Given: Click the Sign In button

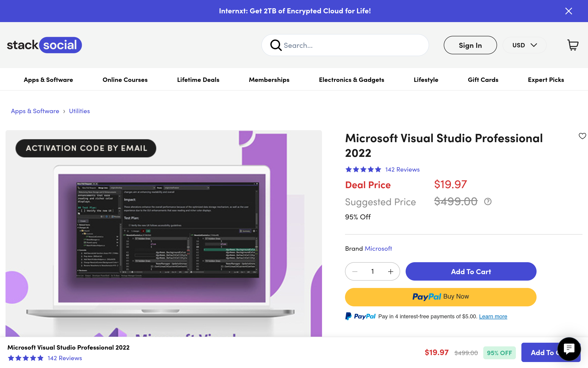Looking at the screenshot, I should pos(470,45).
